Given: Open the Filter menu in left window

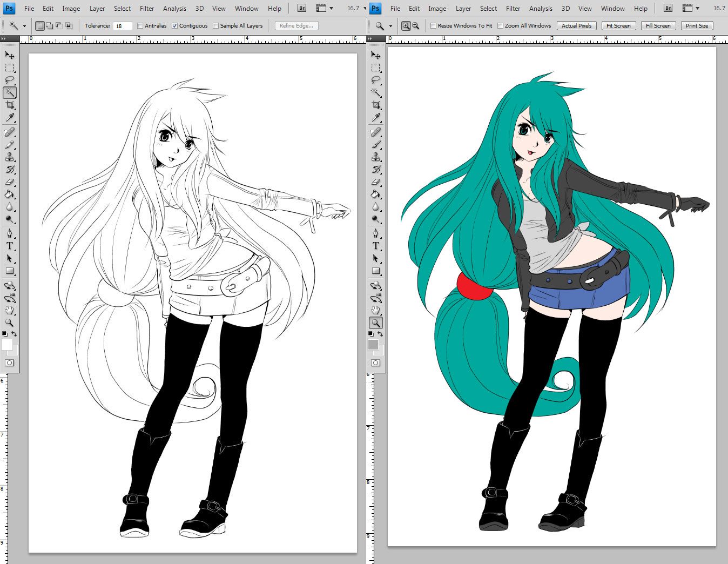Looking at the screenshot, I should [x=147, y=8].
